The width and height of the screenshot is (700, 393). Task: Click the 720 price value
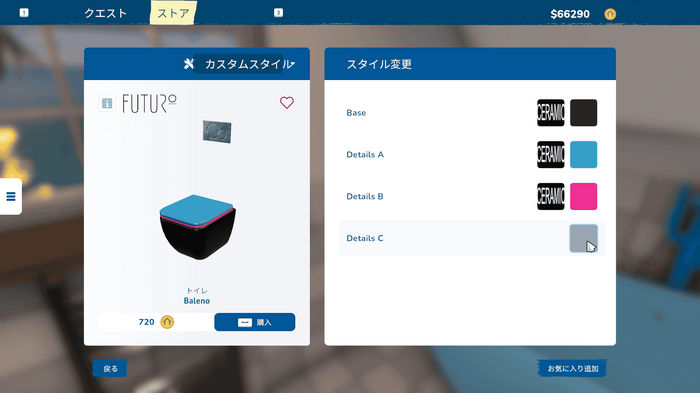pyautogui.click(x=146, y=322)
